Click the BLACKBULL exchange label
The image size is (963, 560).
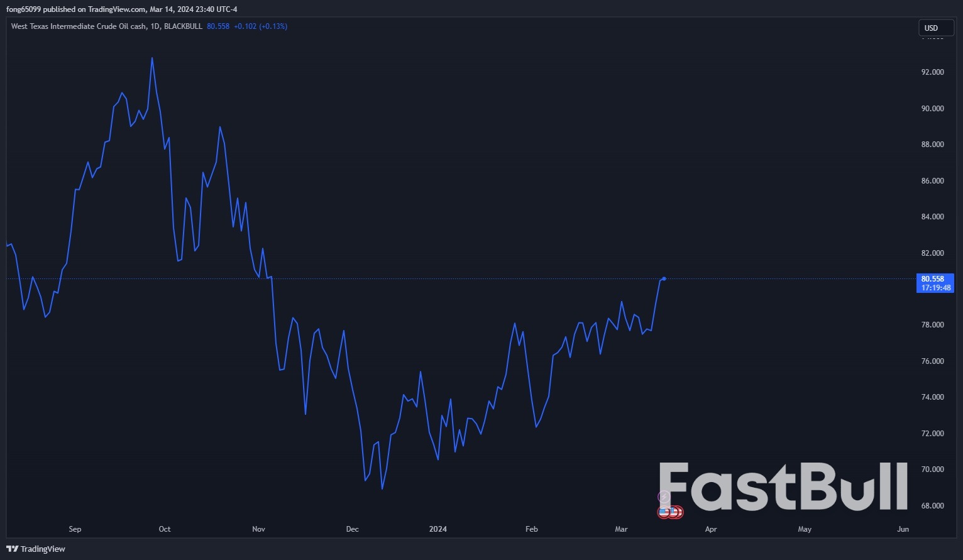[183, 26]
